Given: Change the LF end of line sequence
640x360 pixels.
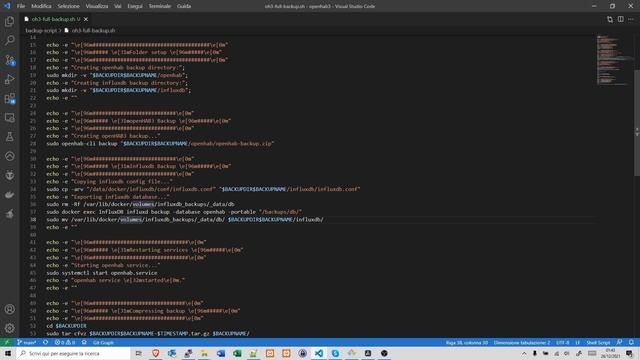Looking at the screenshot, I should pyautogui.click(x=578, y=342).
